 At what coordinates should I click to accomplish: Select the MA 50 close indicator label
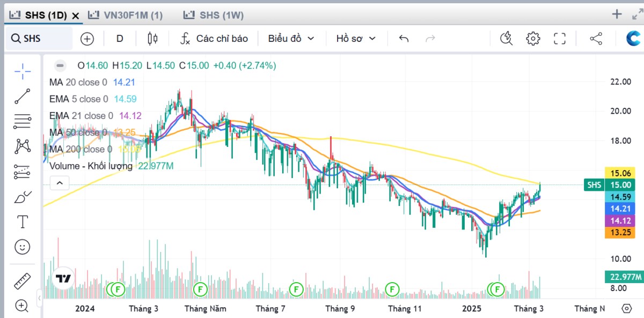(78, 132)
